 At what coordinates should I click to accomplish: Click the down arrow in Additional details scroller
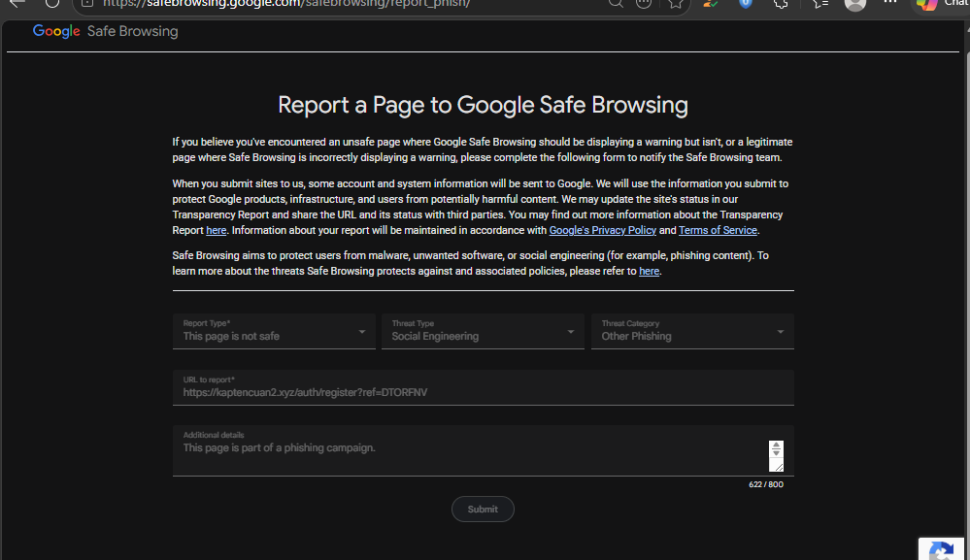pos(776,453)
